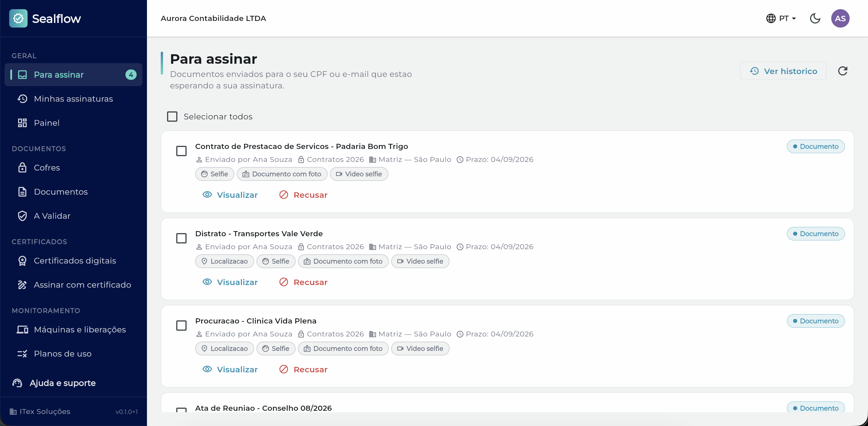Click ITex Soluções footer label

point(45,412)
